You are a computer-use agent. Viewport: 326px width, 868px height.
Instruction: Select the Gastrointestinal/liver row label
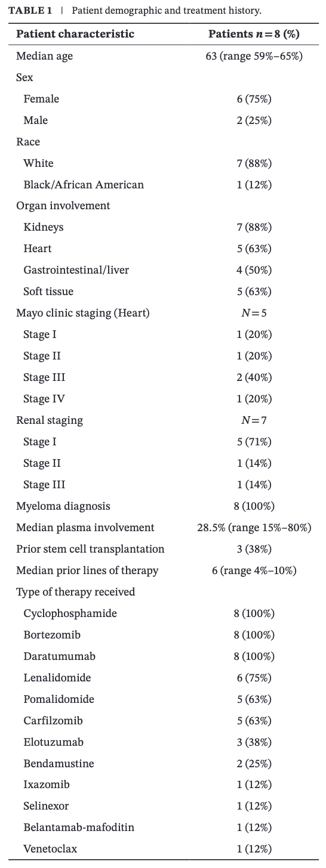76,270
